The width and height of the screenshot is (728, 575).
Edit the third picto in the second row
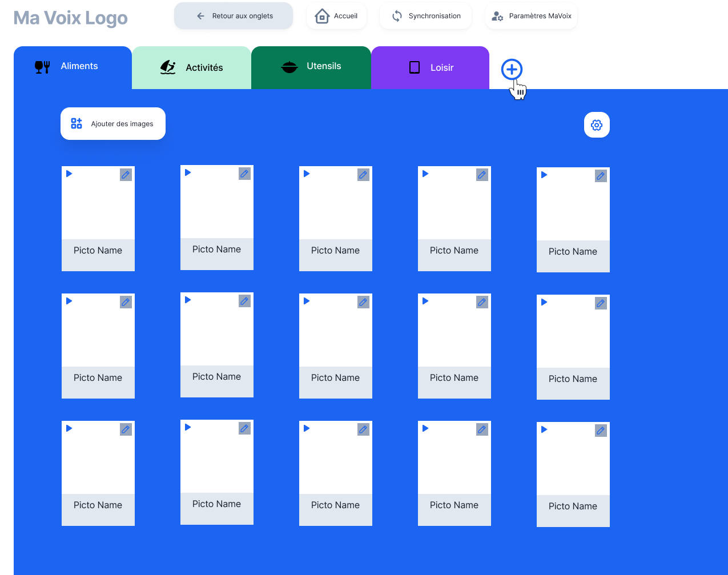(364, 302)
